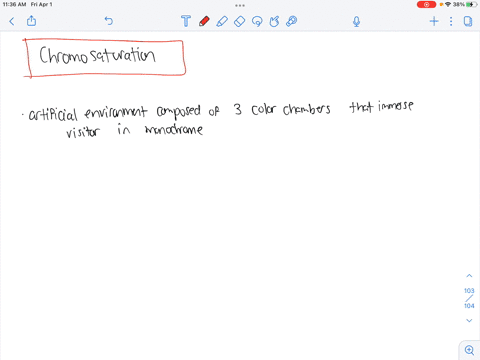Select the finger/hand drawing tool
This screenshot has height=360, width=480.
(x=274, y=21)
